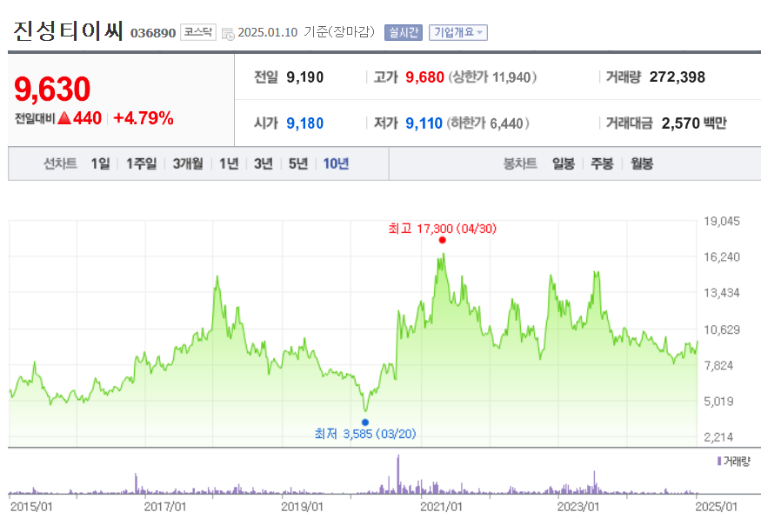The height and width of the screenshot is (532, 761).
Task: Select the 5년 line chart tab
Action: (298, 164)
